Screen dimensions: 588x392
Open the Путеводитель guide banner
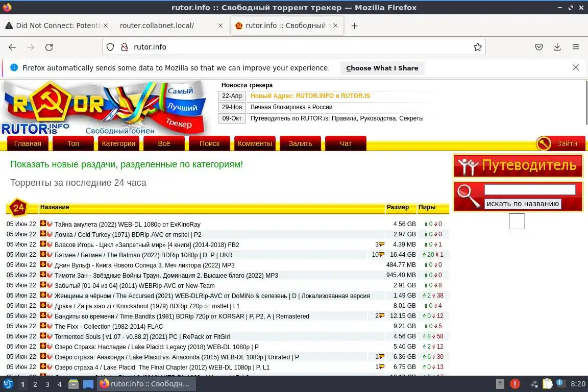[x=518, y=165]
